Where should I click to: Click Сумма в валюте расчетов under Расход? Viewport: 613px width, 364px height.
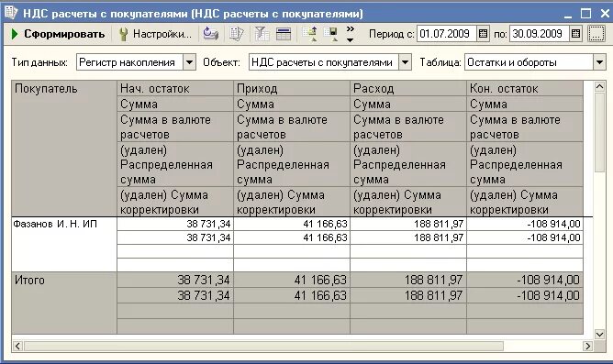tap(408, 127)
